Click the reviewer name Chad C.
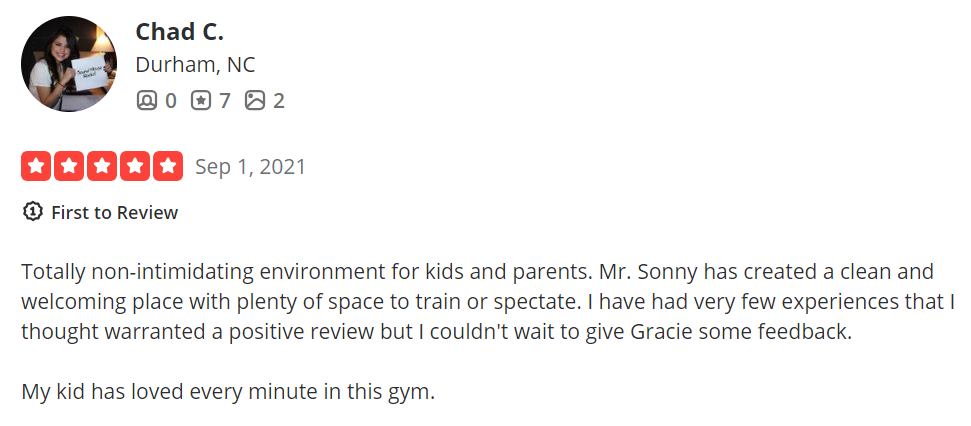Viewport: 971px width, 426px height. [179, 31]
